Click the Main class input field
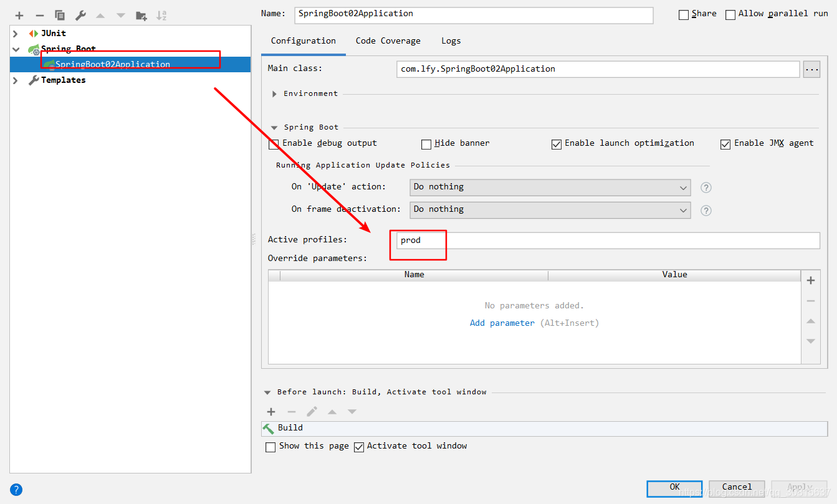 click(x=598, y=69)
